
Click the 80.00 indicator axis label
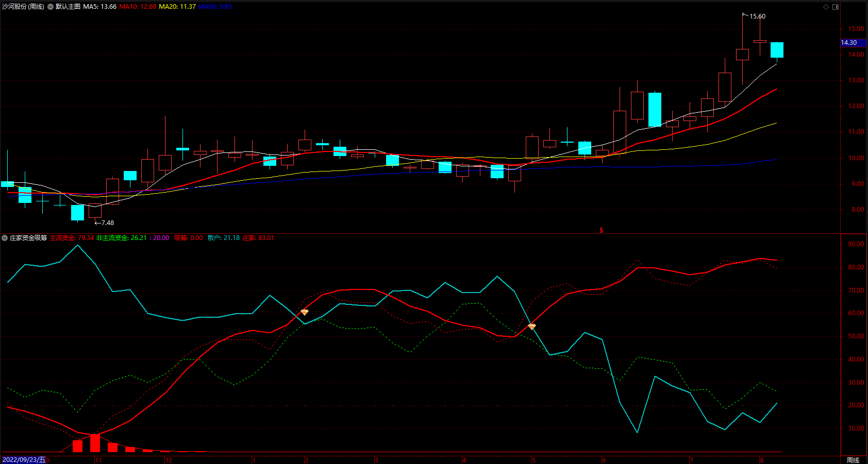pyautogui.click(x=856, y=267)
